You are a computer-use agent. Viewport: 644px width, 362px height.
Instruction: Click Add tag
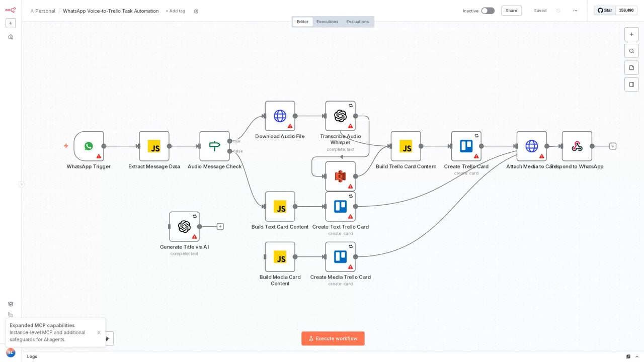175,11
